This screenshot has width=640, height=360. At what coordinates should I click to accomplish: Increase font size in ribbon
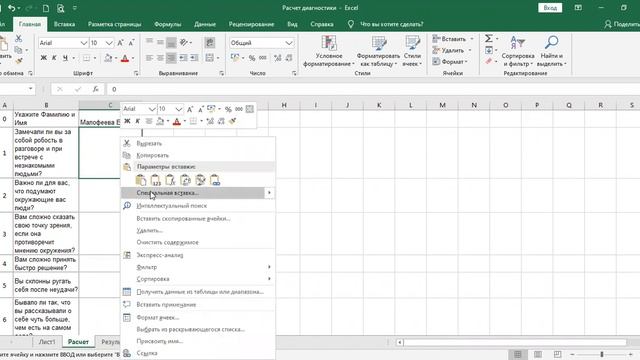click(x=120, y=43)
